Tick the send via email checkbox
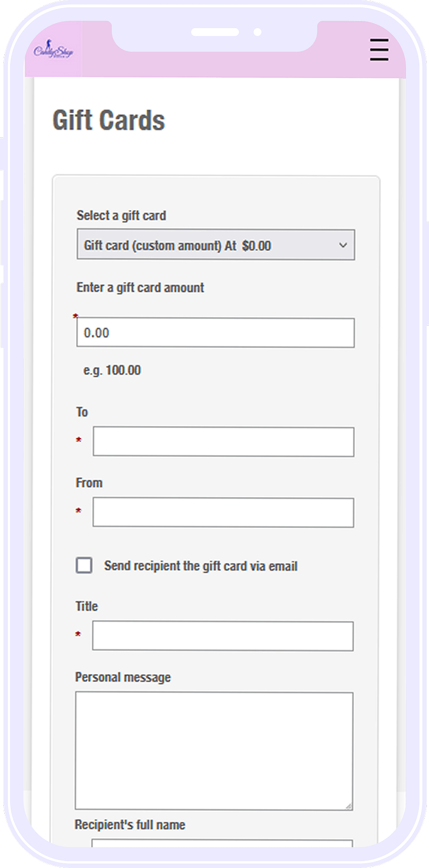 (84, 566)
